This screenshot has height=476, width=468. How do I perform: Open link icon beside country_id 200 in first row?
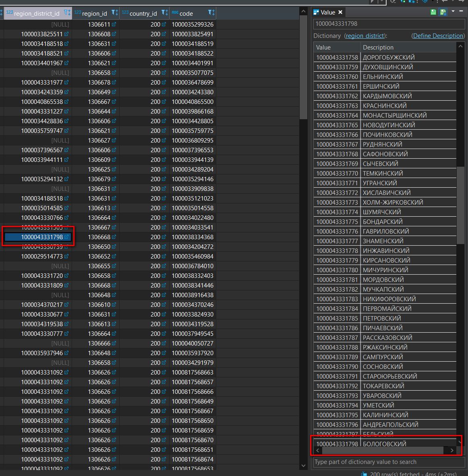[x=164, y=24]
